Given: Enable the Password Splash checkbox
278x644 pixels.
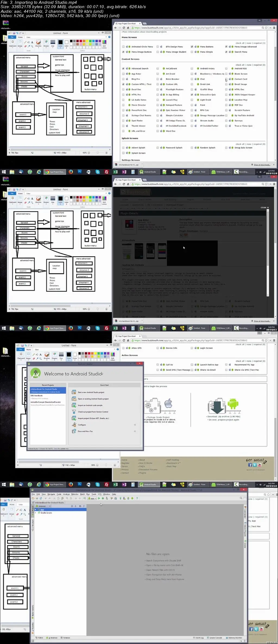Looking at the screenshot, I should coord(158,148).
